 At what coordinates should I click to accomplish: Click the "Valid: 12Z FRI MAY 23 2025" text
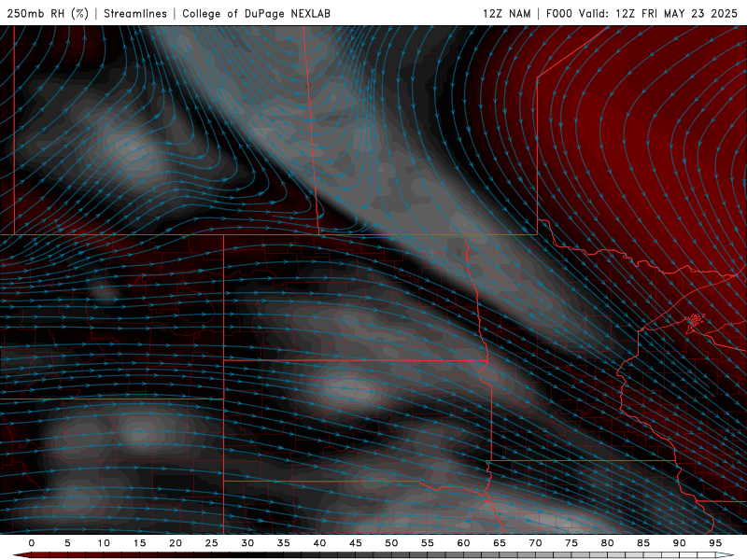(658, 13)
